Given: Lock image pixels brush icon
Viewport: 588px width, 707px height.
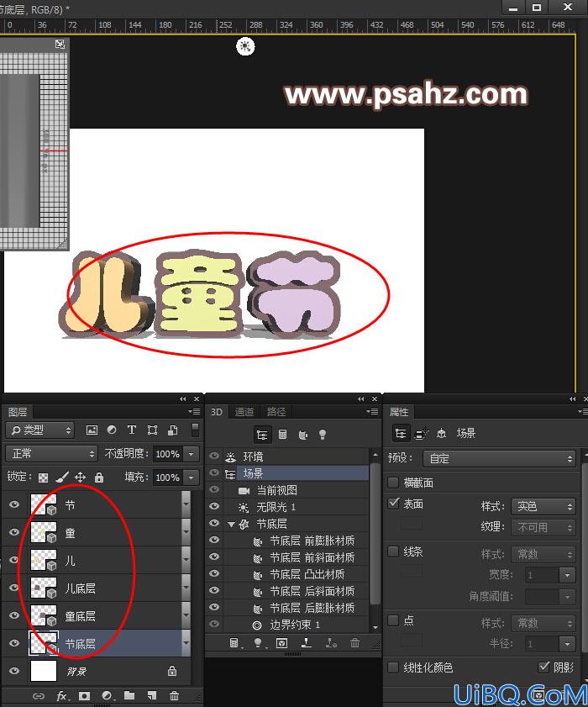Looking at the screenshot, I should (x=61, y=477).
